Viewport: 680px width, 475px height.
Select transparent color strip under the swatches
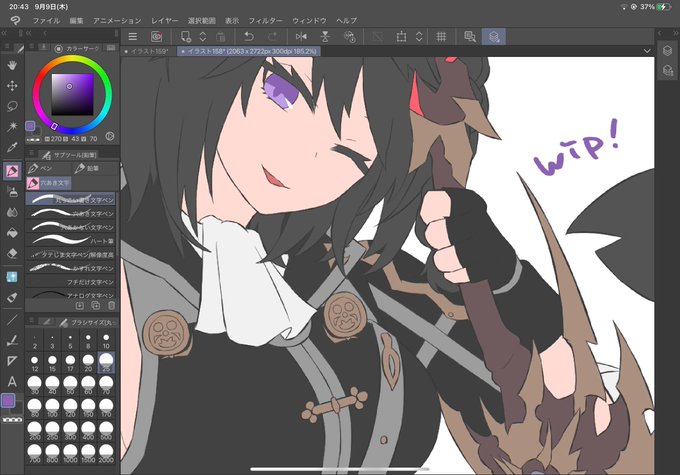click(x=12, y=419)
